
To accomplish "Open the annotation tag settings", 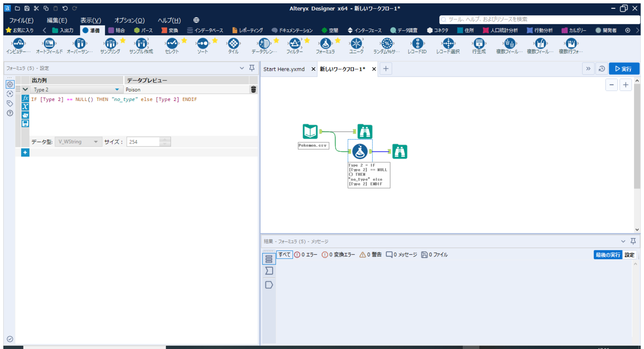I will (x=10, y=103).
